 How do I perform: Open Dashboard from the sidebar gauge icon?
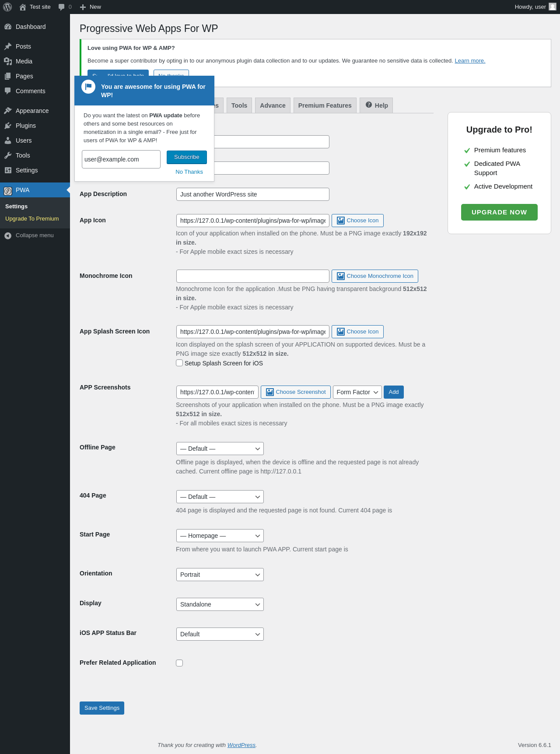coord(8,27)
